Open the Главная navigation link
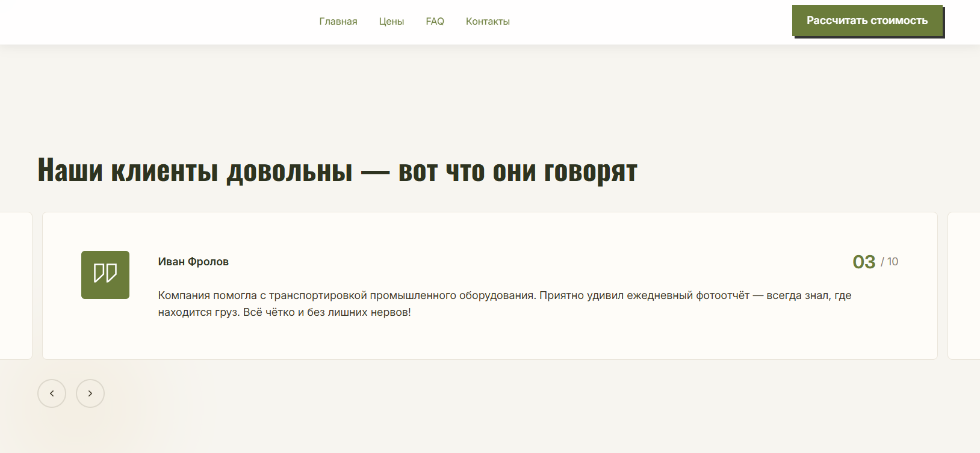Image resolution: width=980 pixels, height=453 pixels. point(338,22)
